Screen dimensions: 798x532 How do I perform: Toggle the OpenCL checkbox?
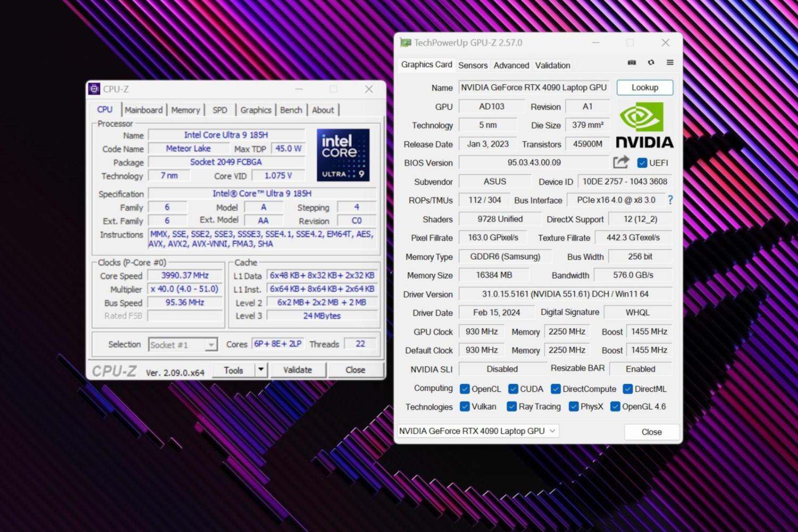click(464, 389)
